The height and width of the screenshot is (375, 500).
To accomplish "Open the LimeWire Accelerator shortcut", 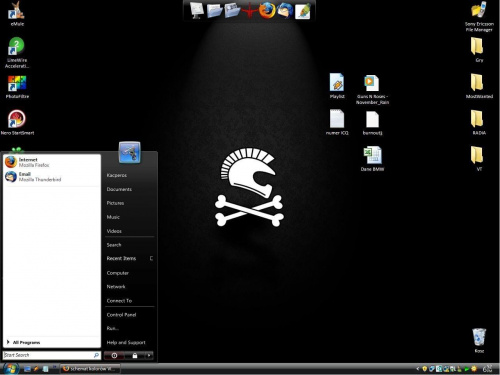I will pyautogui.click(x=17, y=53).
